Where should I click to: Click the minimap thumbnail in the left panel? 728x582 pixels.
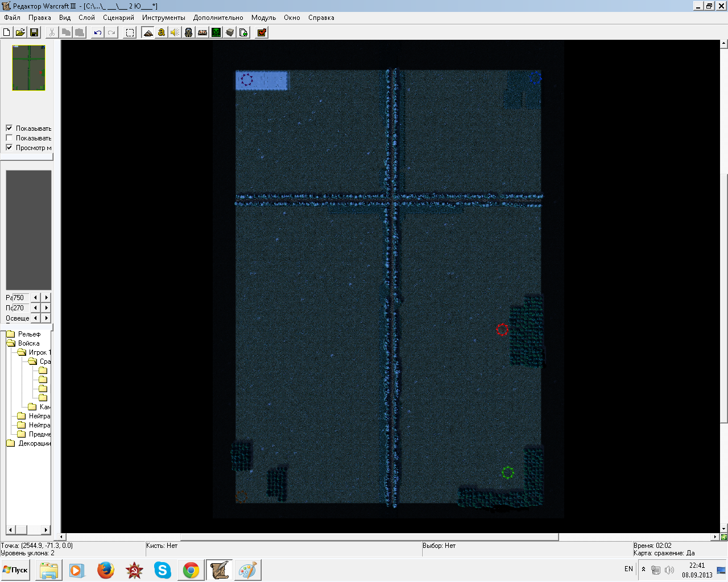point(29,68)
